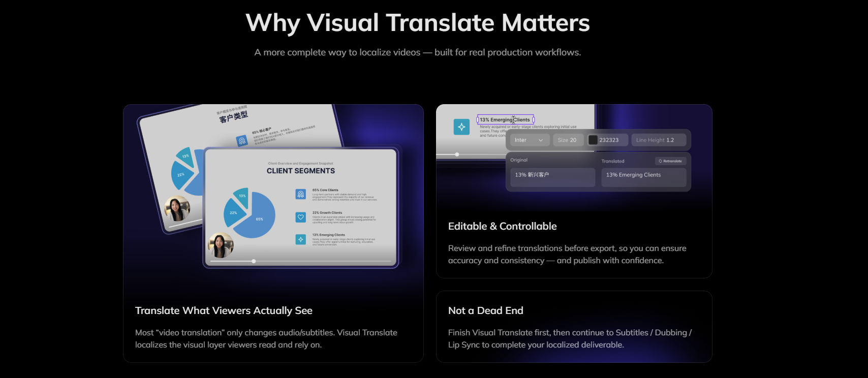
Task: Click the star icon beside 13% Emerging Clients on slide
Action: click(x=301, y=239)
